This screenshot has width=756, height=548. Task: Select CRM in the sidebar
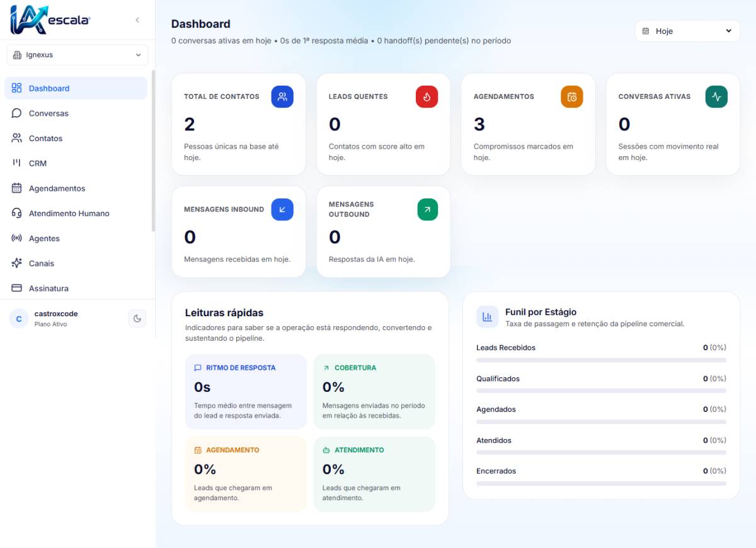point(76,163)
